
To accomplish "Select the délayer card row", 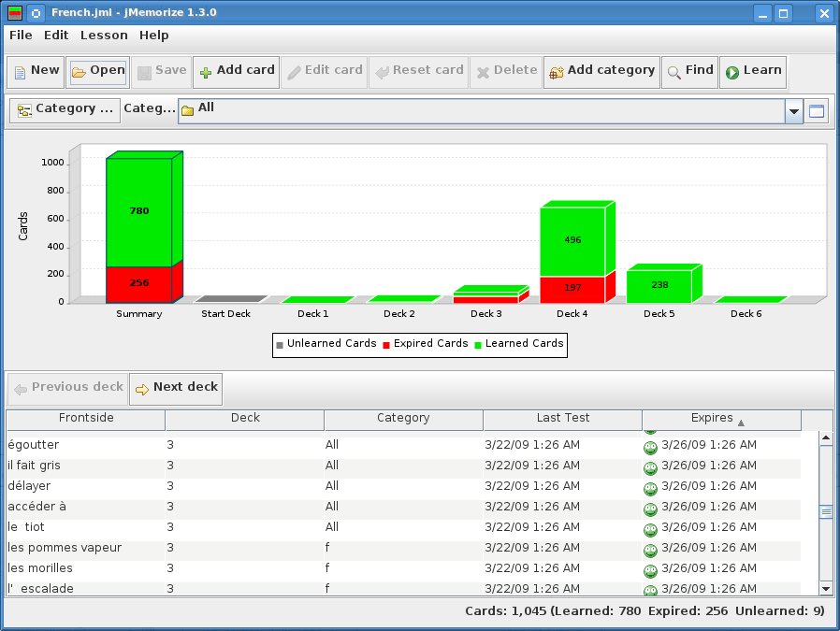I will pos(403,486).
